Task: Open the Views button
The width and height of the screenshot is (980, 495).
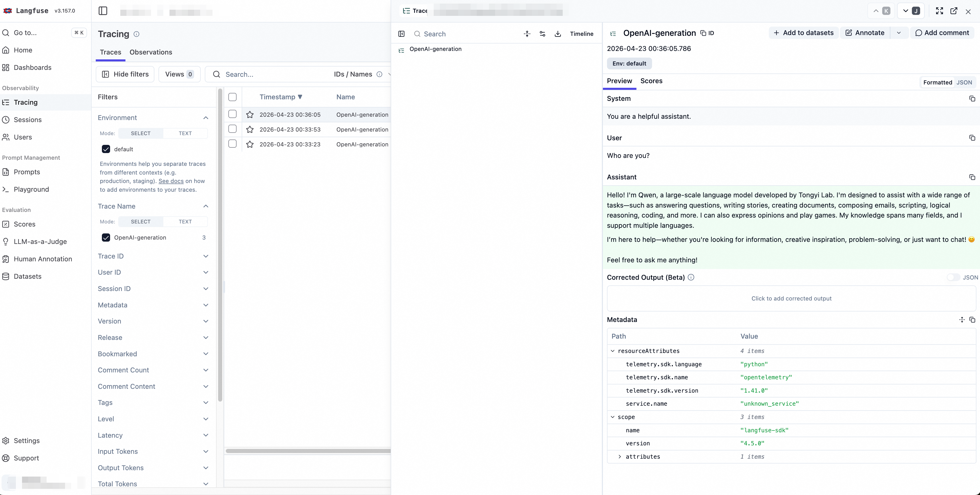Action: pos(179,74)
